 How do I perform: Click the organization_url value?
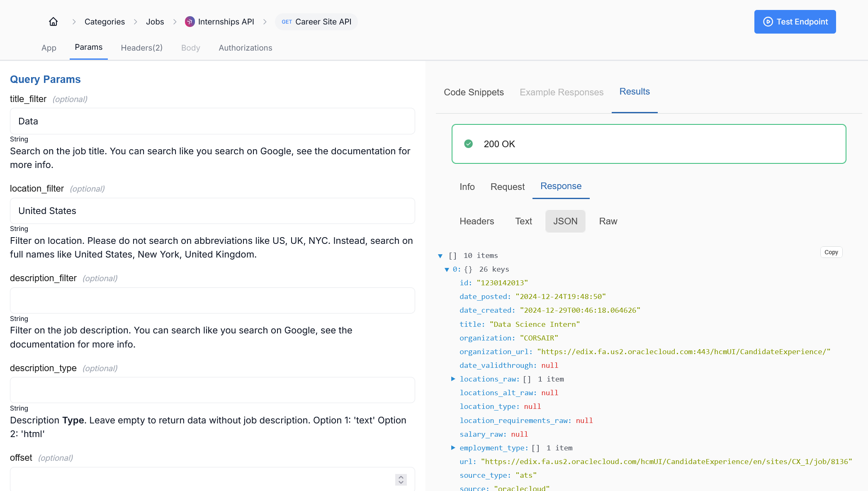pyautogui.click(x=684, y=352)
